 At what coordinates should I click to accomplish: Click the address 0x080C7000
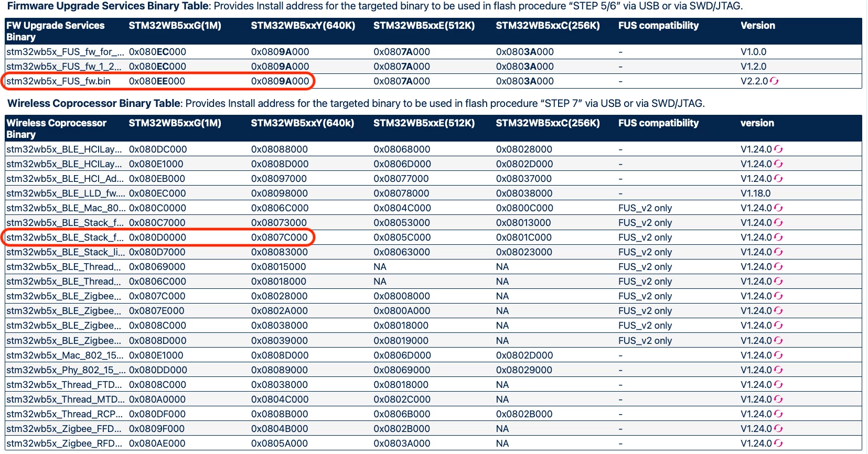coord(157,222)
